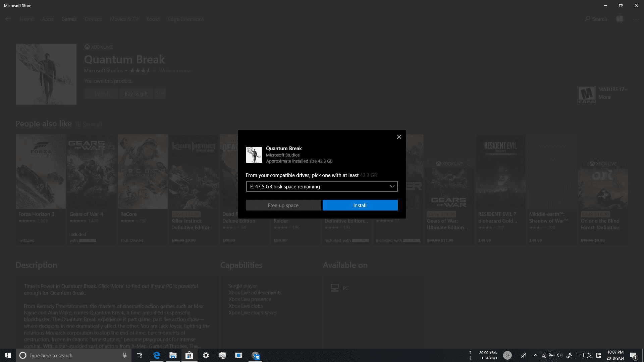The width and height of the screenshot is (644, 362).
Task: Click the Quantum Break thumbnail in the dialog
Action: (x=254, y=155)
